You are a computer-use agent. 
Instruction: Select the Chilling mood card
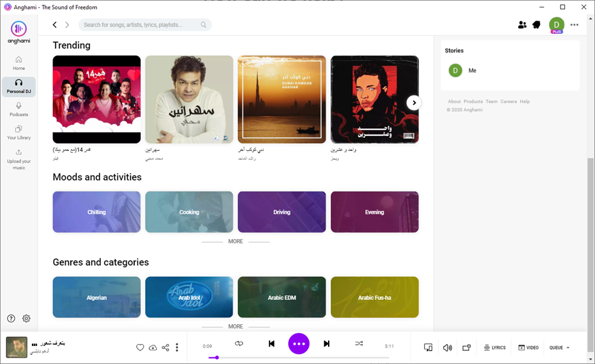(97, 212)
